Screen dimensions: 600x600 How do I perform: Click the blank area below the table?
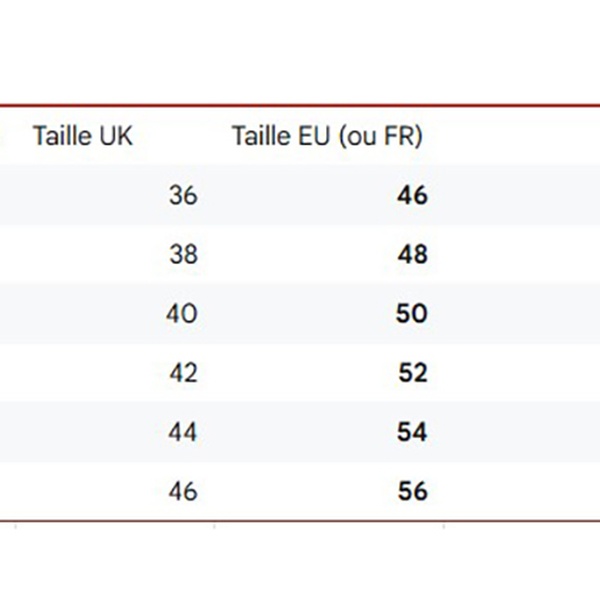coord(300,565)
